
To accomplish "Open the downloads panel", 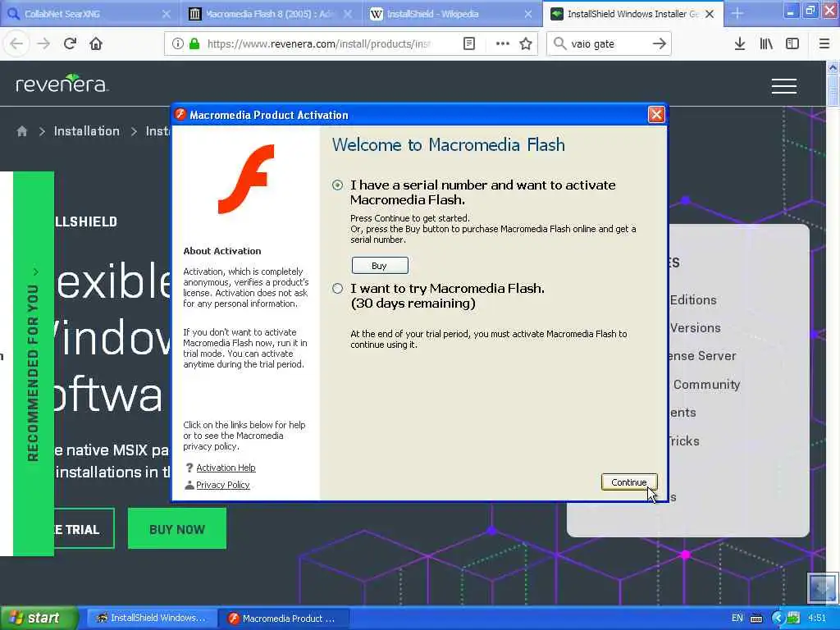I will tap(740, 43).
